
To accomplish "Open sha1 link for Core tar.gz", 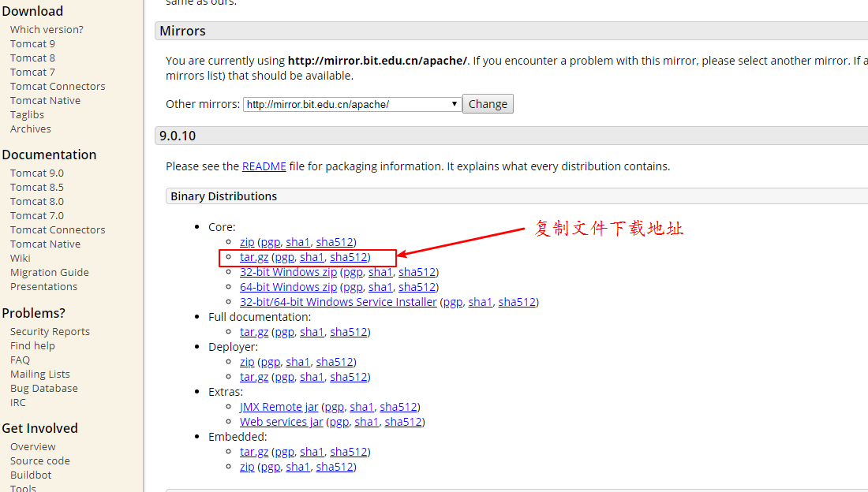I will coord(312,257).
